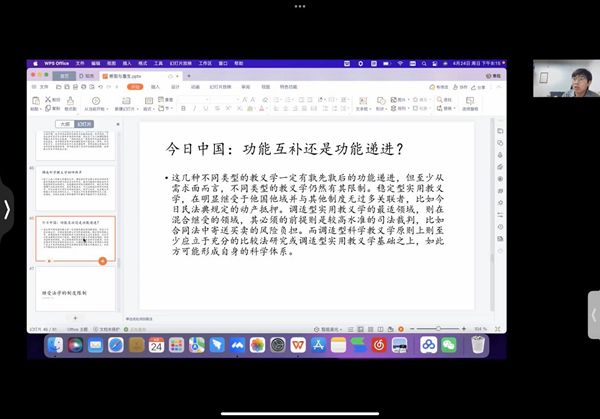Click the Paste (粘贴) clipboard icon
Image resolution: width=600 pixels, height=419 pixels.
pyautogui.click(x=37, y=101)
